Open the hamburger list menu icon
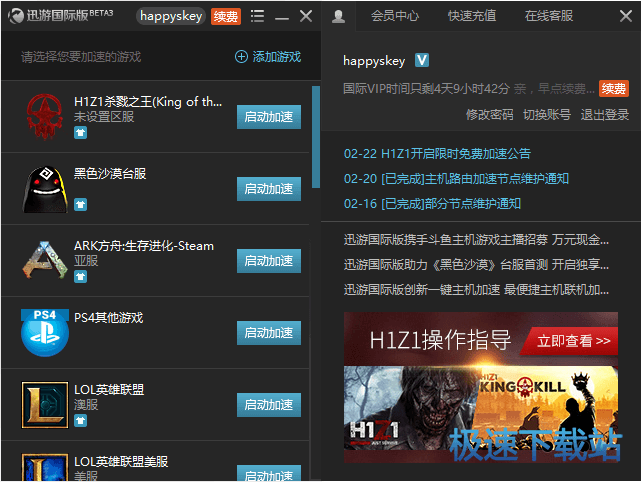This screenshot has height=482, width=643. 258,16
